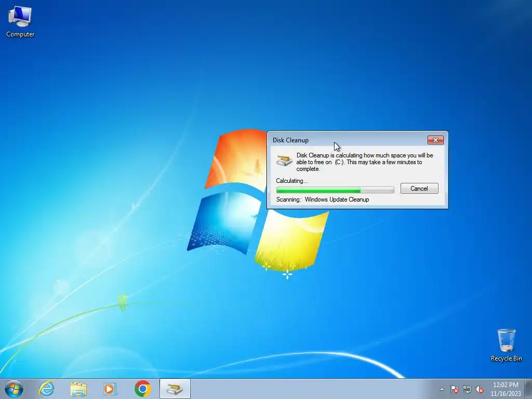
Task: Open the Recycle Bin desktop icon
Action: pyautogui.click(x=506, y=345)
